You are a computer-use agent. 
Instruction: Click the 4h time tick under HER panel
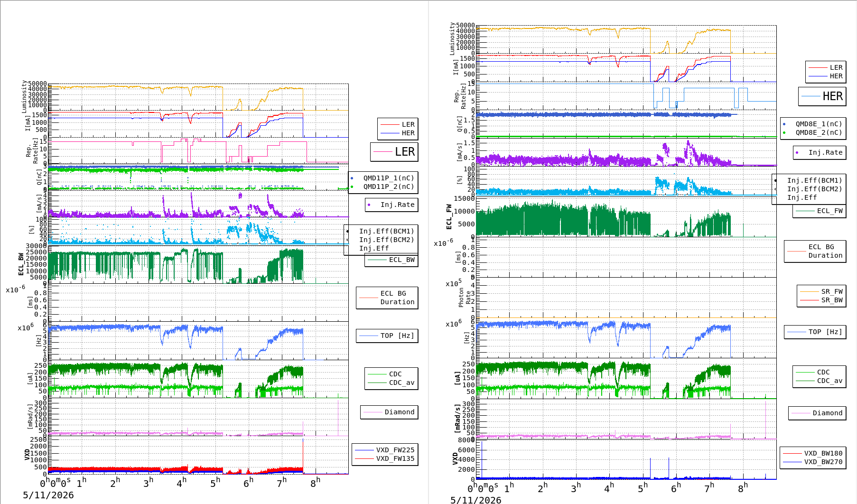point(609,487)
